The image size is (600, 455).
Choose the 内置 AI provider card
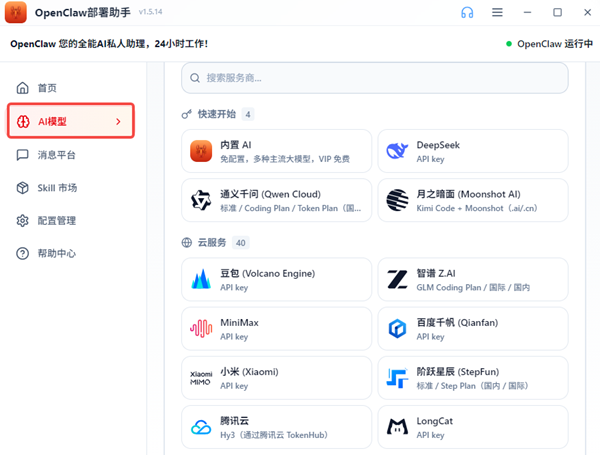click(276, 151)
